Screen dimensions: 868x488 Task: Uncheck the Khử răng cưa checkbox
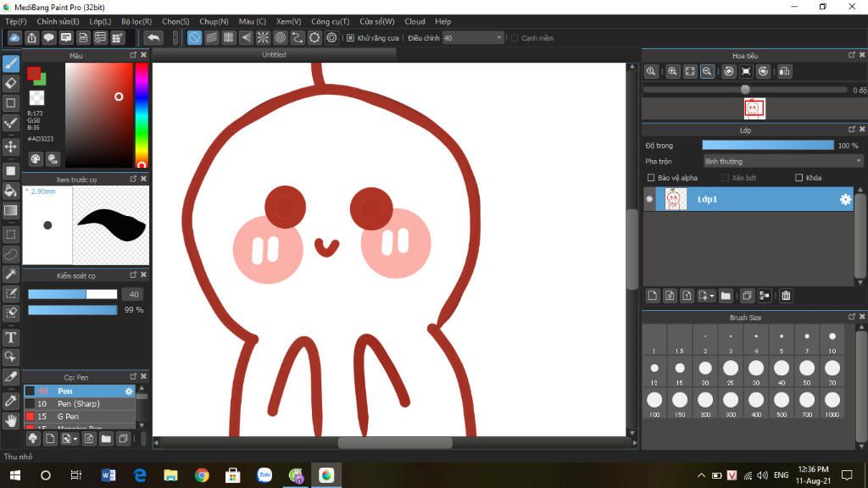[x=350, y=38]
